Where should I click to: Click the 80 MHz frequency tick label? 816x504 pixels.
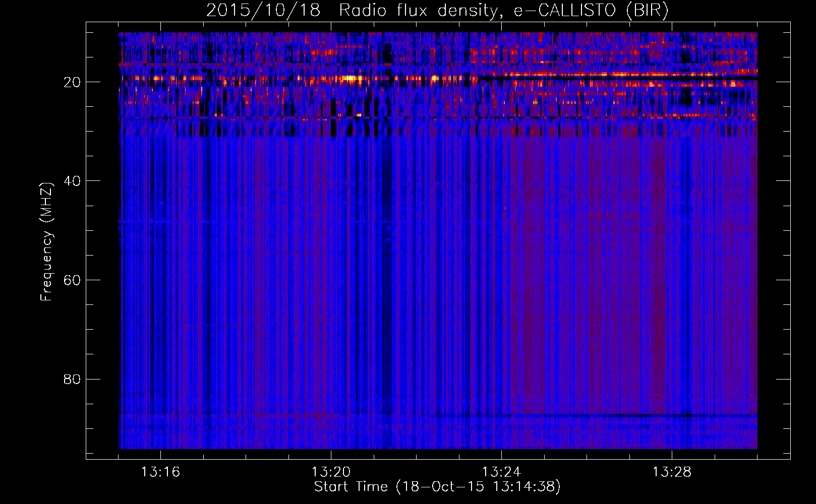(73, 379)
